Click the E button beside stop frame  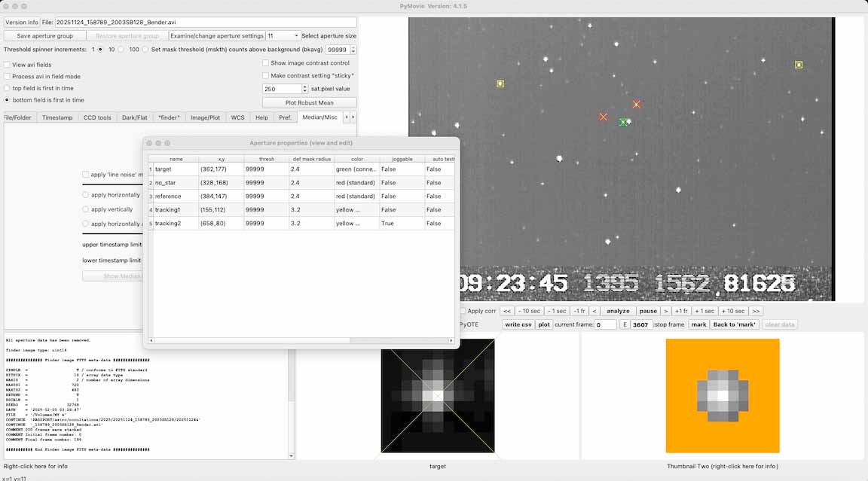(x=624, y=324)
